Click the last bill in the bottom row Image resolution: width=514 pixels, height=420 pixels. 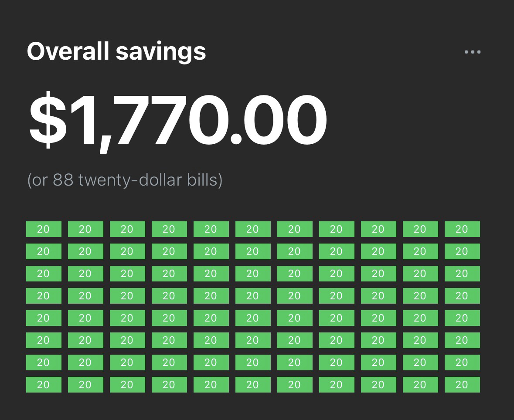[x=462, y=385]
